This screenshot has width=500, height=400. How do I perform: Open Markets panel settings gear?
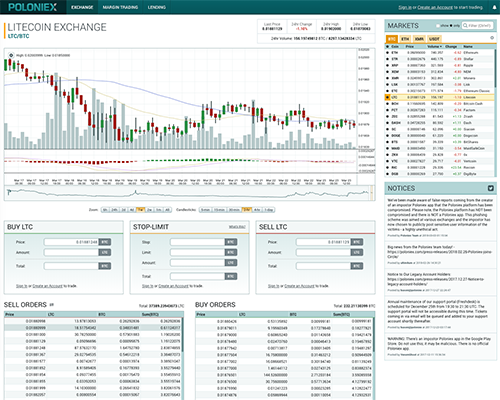(x=492, y=38)
